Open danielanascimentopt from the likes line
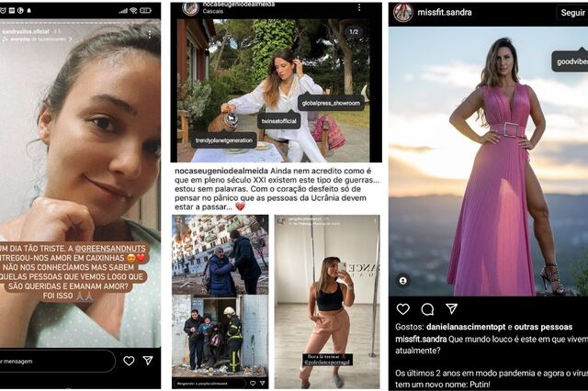Viewport: 588px width, 391px height. (x=466, y=327)
